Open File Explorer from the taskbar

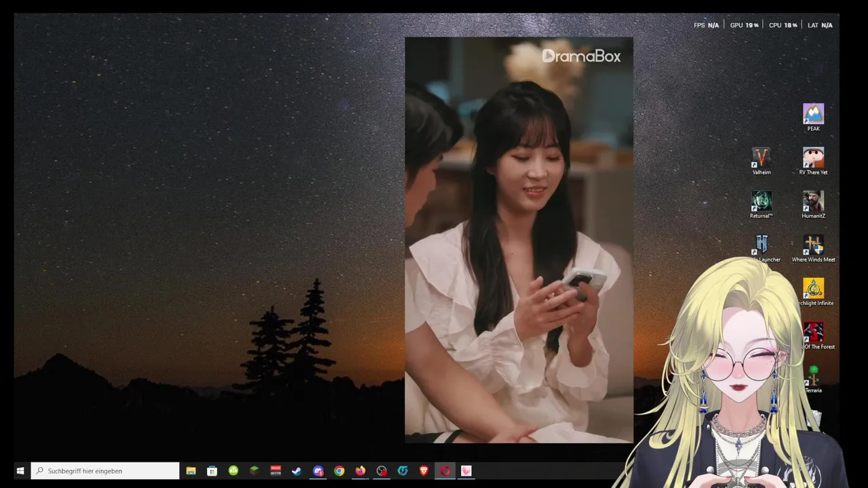pyautogui.click(x=191, y=471)
